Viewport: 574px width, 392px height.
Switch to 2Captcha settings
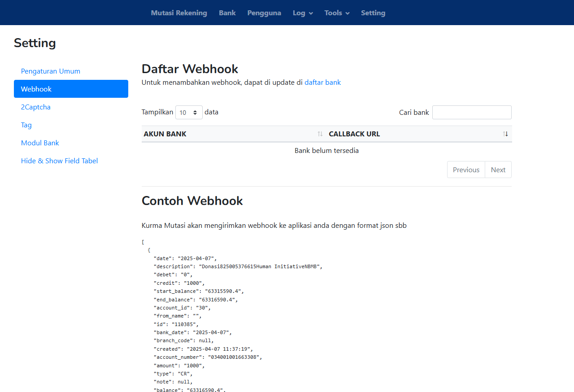coord(36,107)
